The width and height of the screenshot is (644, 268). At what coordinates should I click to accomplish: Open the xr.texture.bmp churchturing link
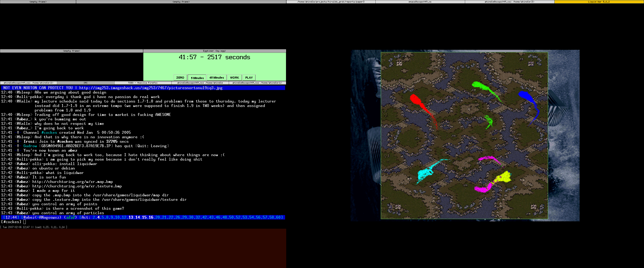[x=77, y=186]
